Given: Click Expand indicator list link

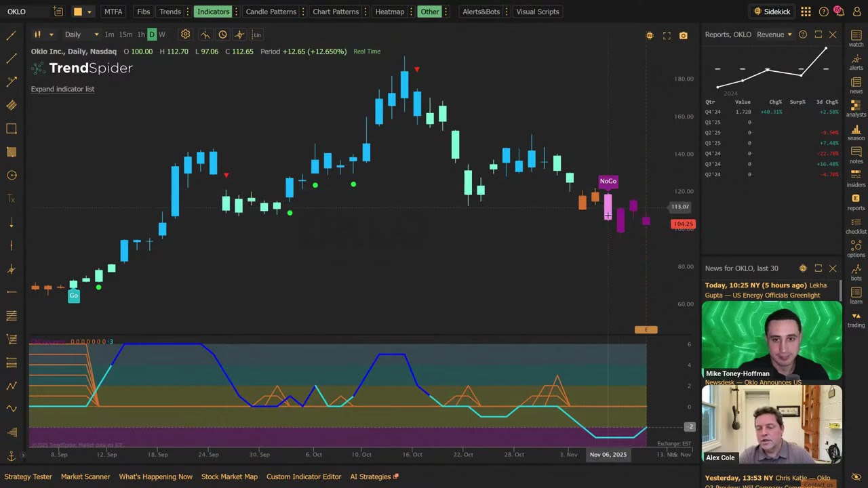Looking at the screenshot, I should pyautogui.click(x=62, y=89).
